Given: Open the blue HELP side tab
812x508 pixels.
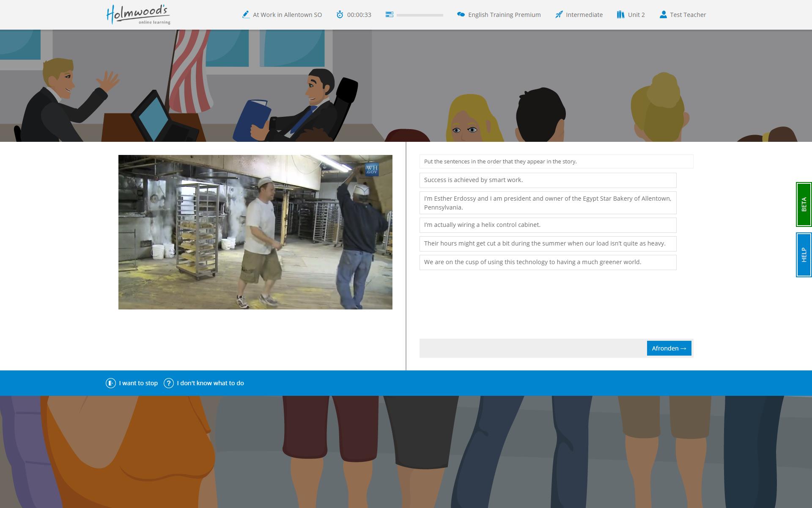Looking at the screenshot, I should [x=804, y=255].
